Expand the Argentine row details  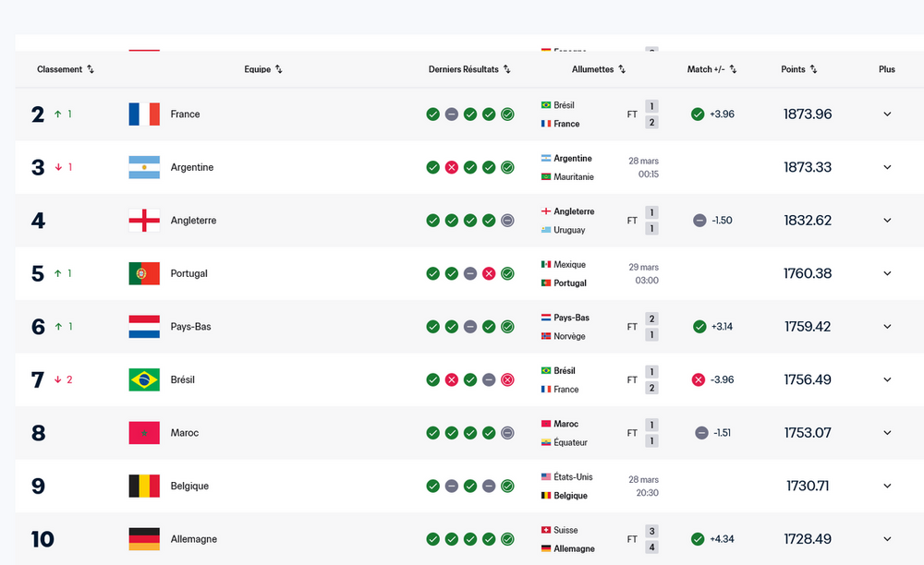coord(887,167)
